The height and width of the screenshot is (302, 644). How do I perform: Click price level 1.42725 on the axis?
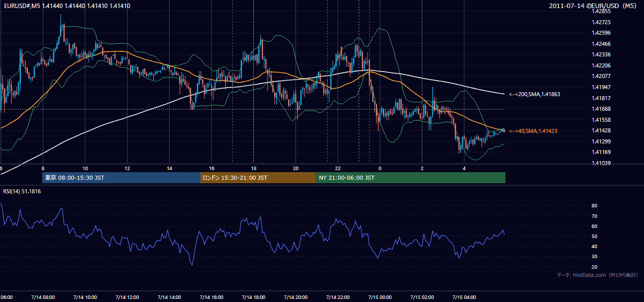click(601, 22)
